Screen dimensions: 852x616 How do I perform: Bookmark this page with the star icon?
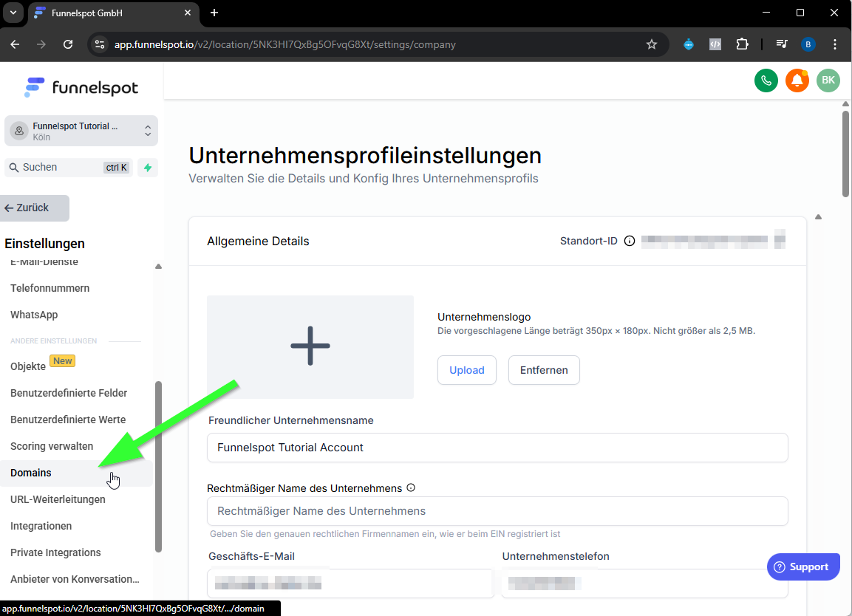[x=652, y=44]
